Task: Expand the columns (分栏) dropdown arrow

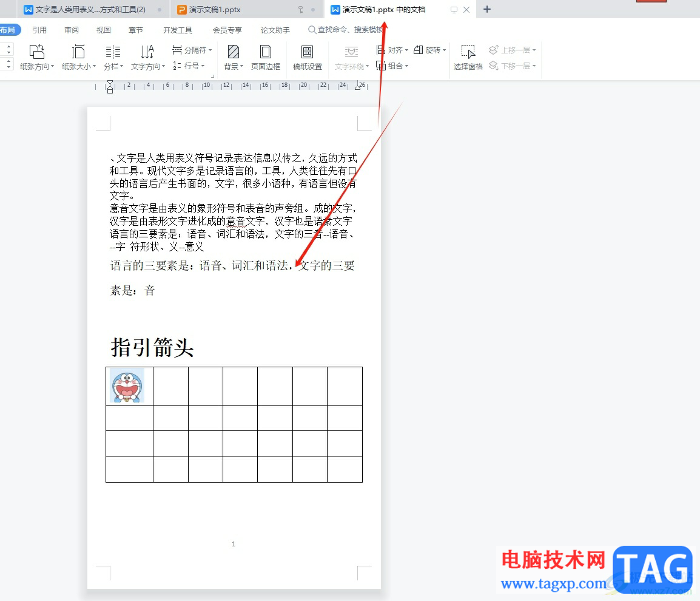Action: pyautogui.click(x=121, y=66)
